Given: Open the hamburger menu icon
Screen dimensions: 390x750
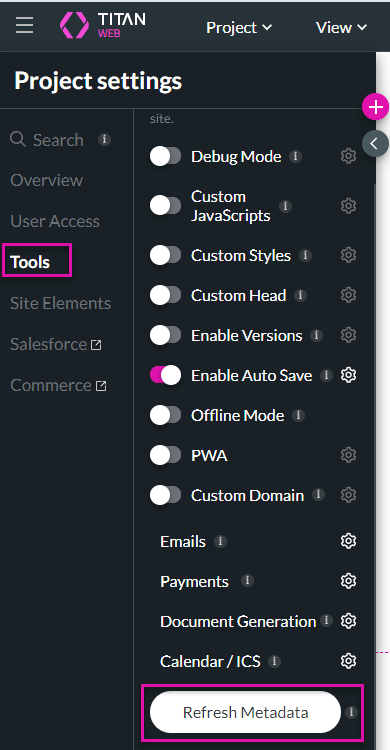Looking at the screenshot, I should pyautogui.click(x=24, y=25).
